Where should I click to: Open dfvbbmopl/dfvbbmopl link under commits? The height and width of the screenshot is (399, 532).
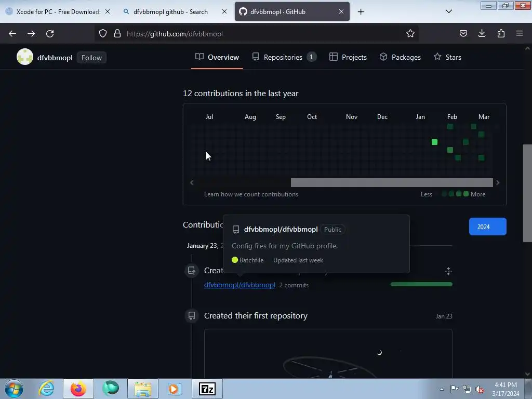(x=240, y=285)
